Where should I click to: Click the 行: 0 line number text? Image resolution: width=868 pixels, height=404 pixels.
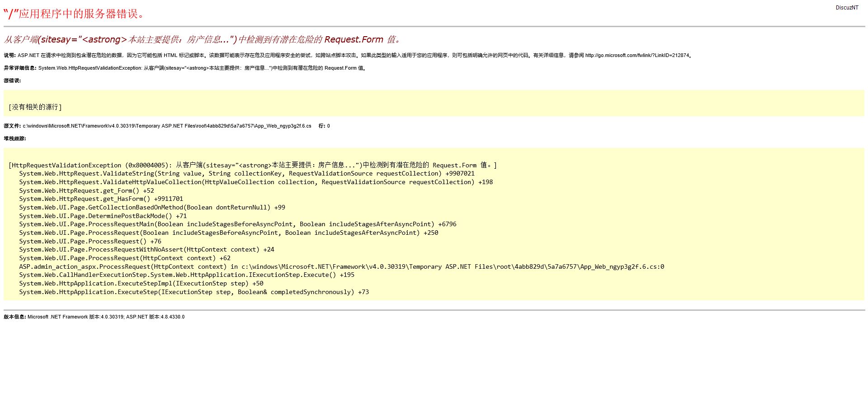pos(324,126)
